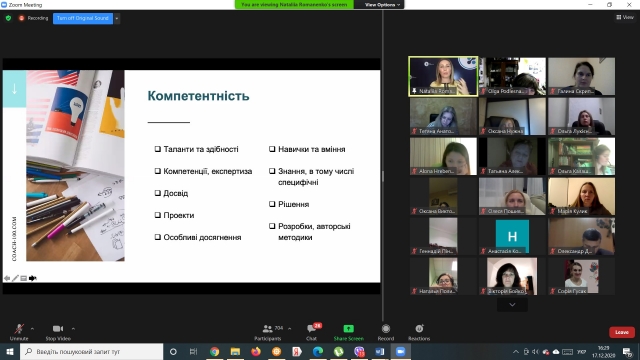The height and width of the screenshot is (360, 640).
Task: Open the green uTorrent taskbar icon
Action: 338,351
